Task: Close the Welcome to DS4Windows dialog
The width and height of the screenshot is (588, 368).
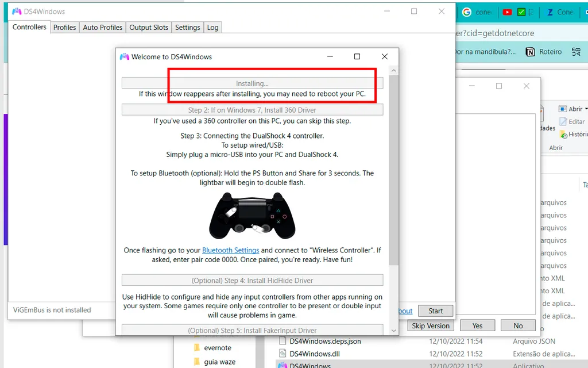Action: coord(384,56)
